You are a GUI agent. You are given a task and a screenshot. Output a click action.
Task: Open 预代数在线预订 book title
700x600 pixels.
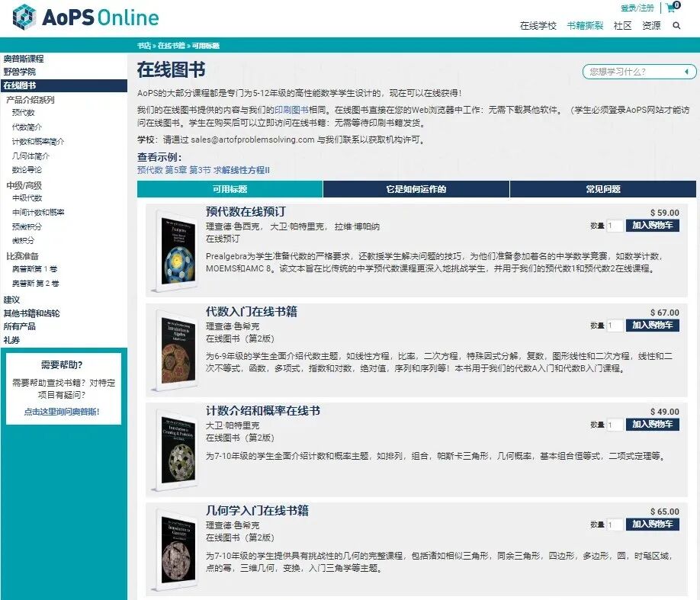pos(246,212)
